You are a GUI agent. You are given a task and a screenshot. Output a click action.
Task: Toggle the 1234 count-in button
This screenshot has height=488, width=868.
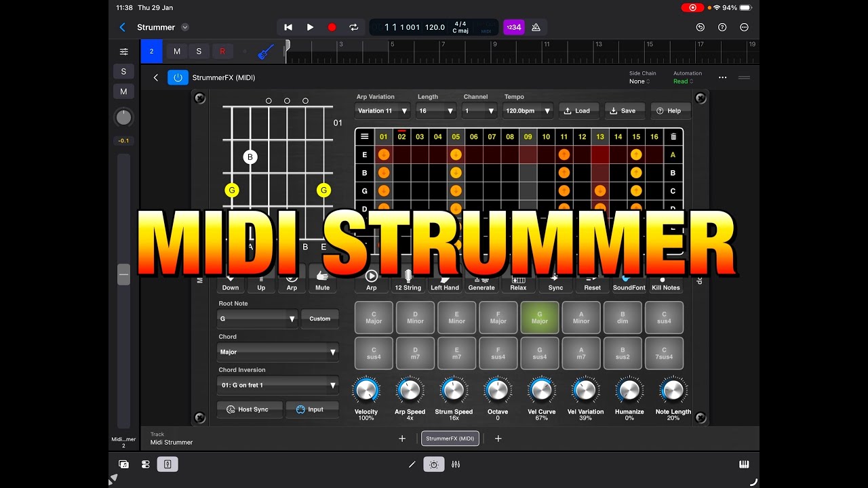[x=513, y=27]
